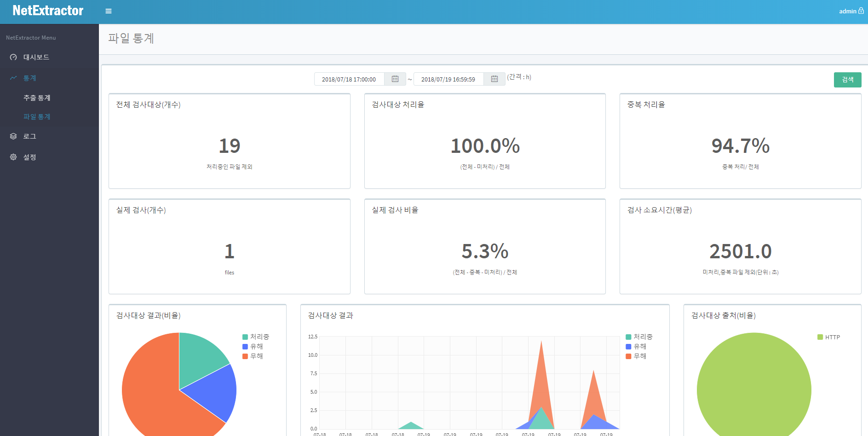Click the statistics chart line icon
Screen dimensions: 868x436
13,78
